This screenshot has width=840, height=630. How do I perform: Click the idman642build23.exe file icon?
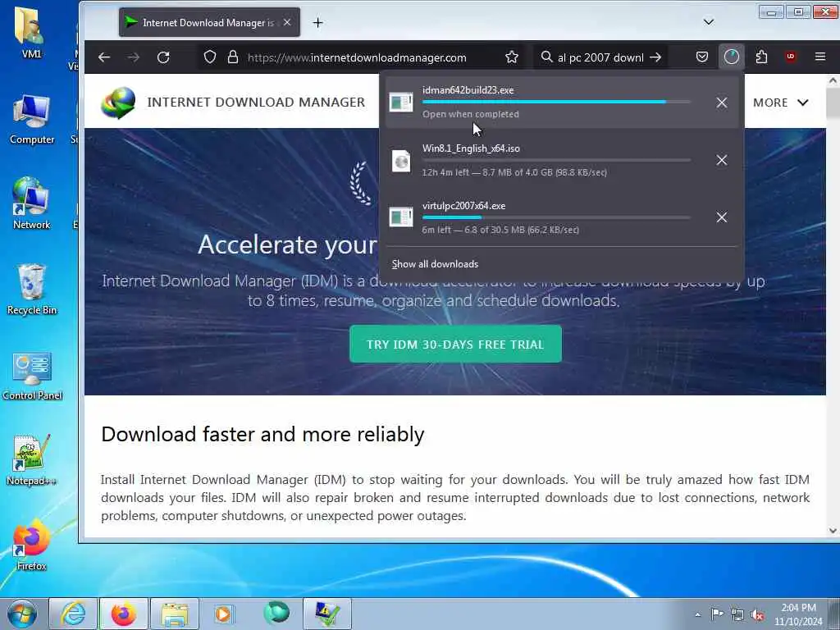[x=400, y=102]
